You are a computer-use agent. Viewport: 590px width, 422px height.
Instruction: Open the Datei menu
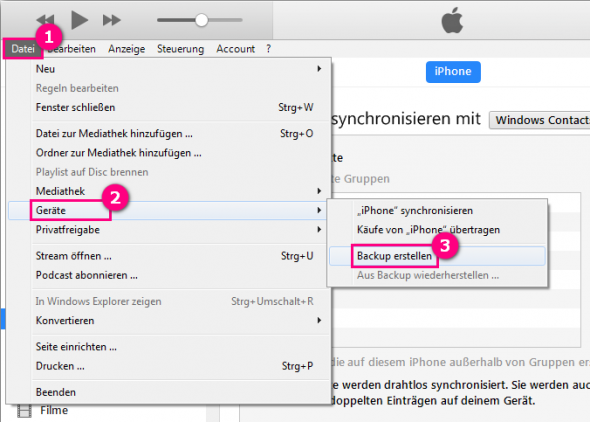pyautogui.click(x=23, y=49)
